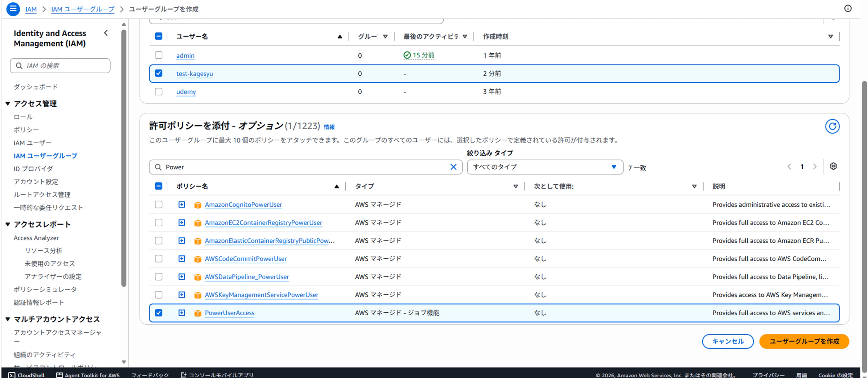This screenshot has height=378, width=868.
Task: Sort policies by タイプ column arrow
Action: coord(515,186)
